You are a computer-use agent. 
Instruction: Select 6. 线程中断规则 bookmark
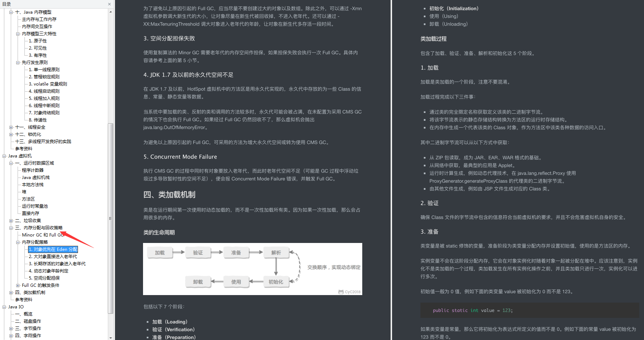(44, 106)
